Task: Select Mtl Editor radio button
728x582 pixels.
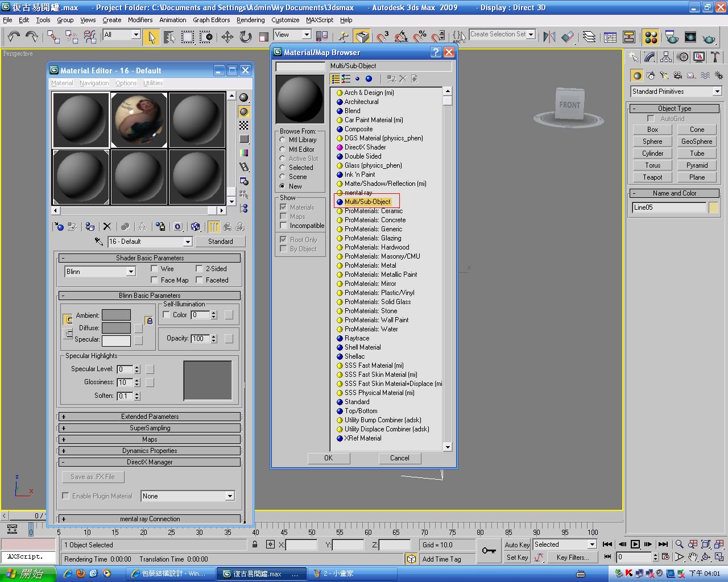Action: (283, 149)
